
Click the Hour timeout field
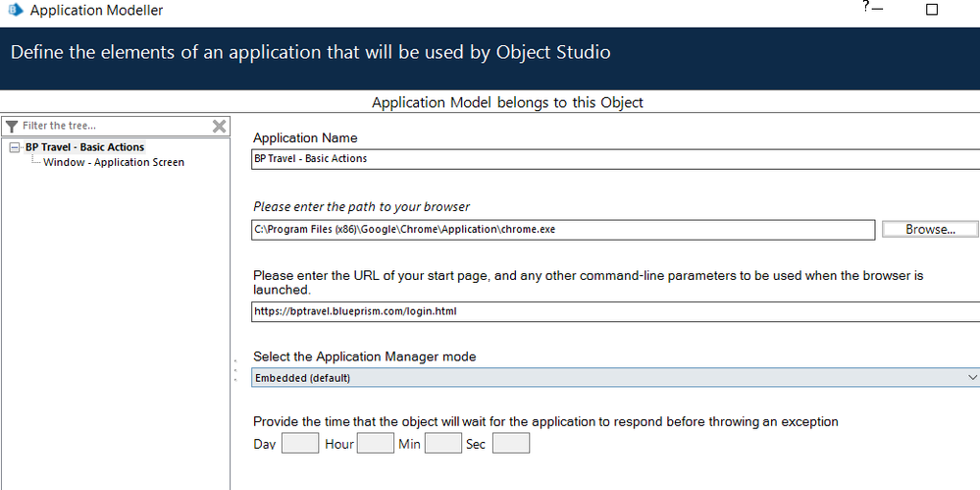pos(376,444)
